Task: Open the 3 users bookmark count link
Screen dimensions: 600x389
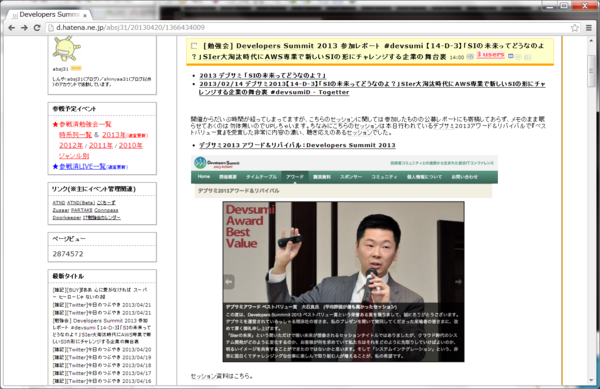Action: [490, 55]
